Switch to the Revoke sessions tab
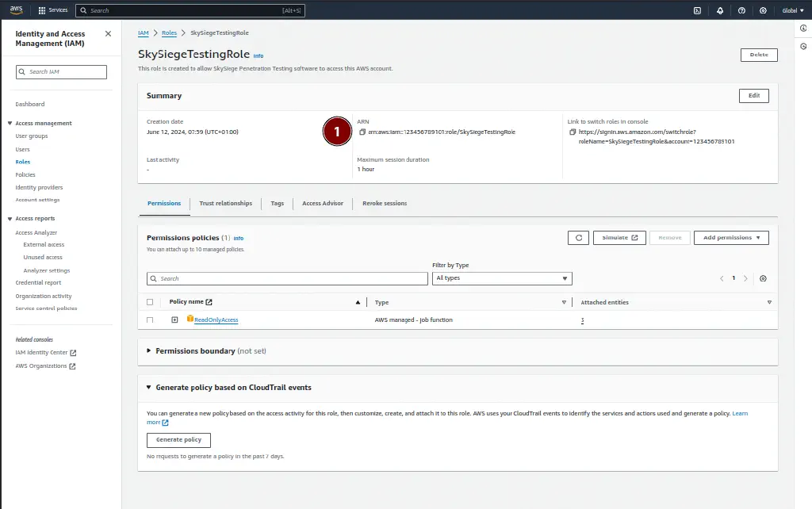Screen dimensions: 812x509 point(385,204)
